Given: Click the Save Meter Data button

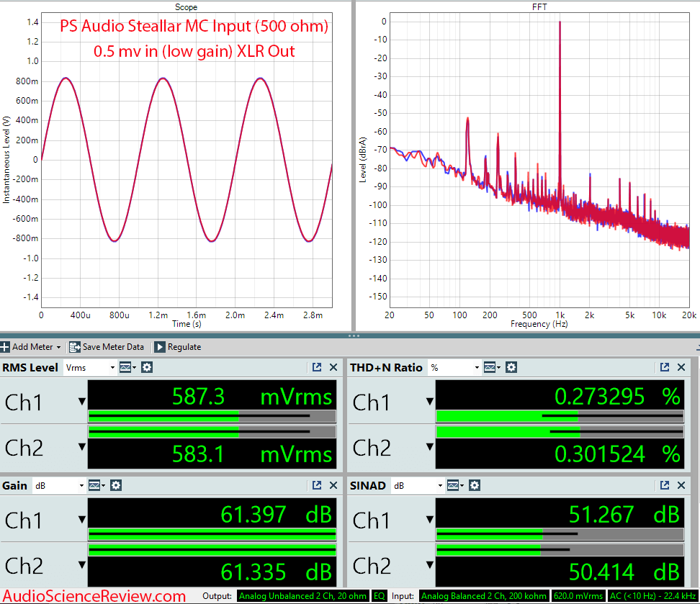Looking at the screenshot, I should pyautogui.click(x=107, y=347).
